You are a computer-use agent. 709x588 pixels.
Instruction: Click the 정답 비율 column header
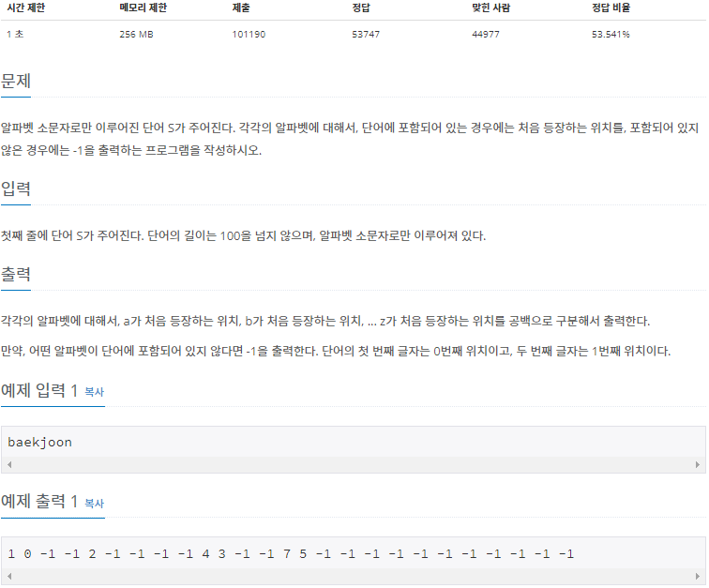click(x=611, y=8)
